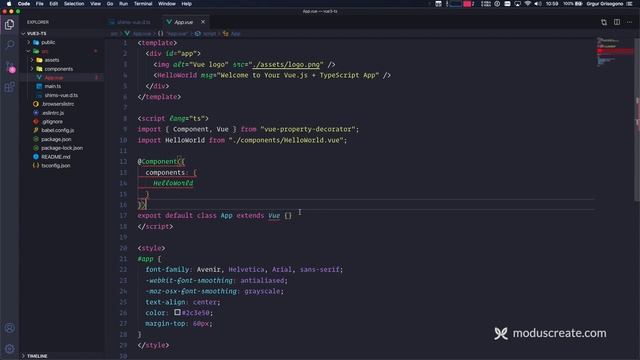Open the package.json file

pos(62,139)
